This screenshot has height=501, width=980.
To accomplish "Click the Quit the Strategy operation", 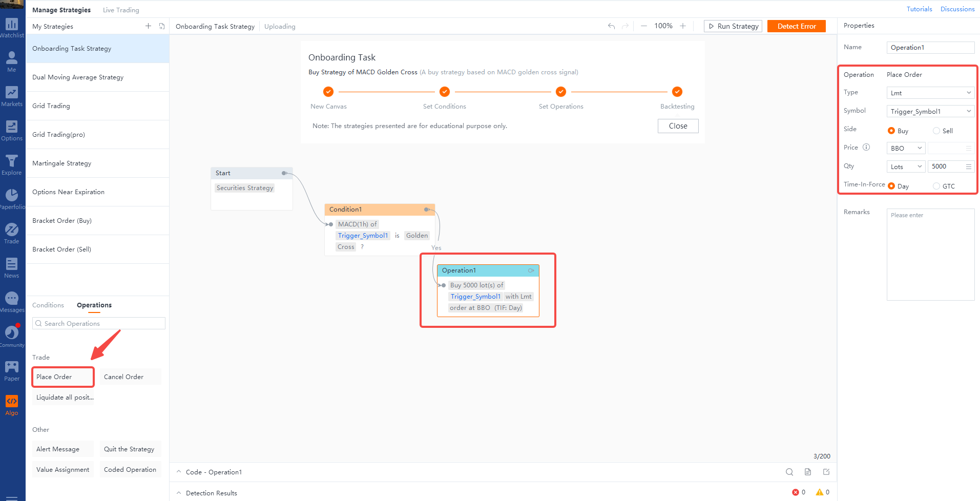I will (131, 449).
